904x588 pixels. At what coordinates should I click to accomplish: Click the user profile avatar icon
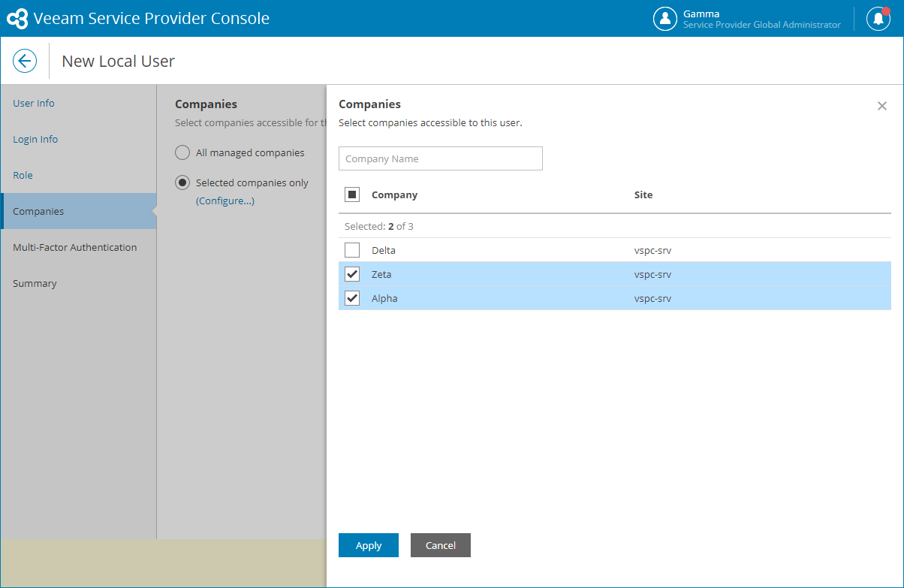[x=665, y=19]
